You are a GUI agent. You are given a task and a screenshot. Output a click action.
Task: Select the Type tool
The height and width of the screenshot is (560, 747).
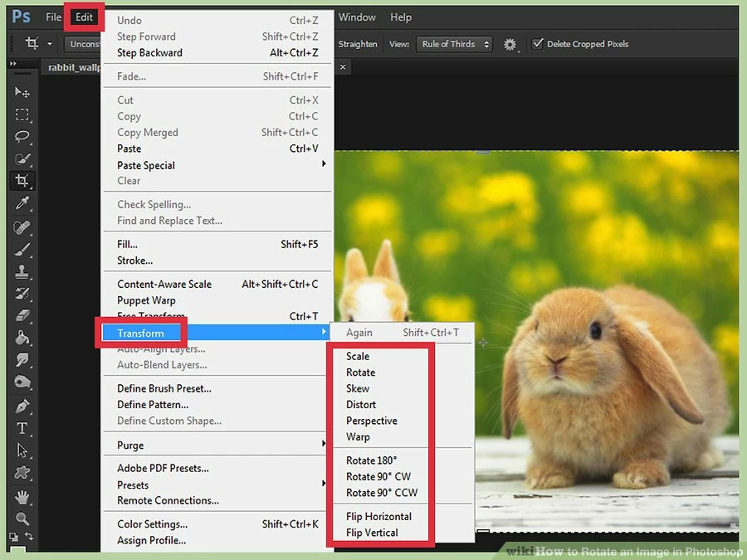coord(22,428)
